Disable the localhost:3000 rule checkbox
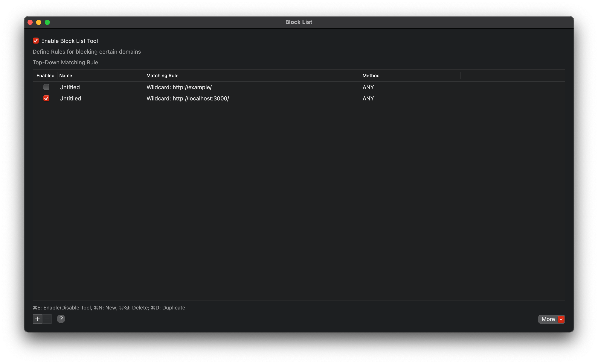The image size is (598, 364). coord(46,98)
